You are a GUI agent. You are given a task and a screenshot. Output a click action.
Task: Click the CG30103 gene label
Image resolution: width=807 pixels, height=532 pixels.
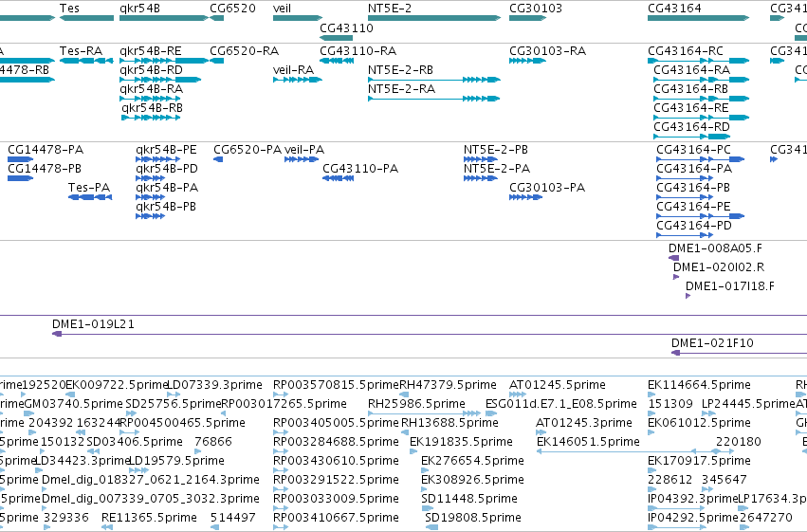click(x=536, y=9)
